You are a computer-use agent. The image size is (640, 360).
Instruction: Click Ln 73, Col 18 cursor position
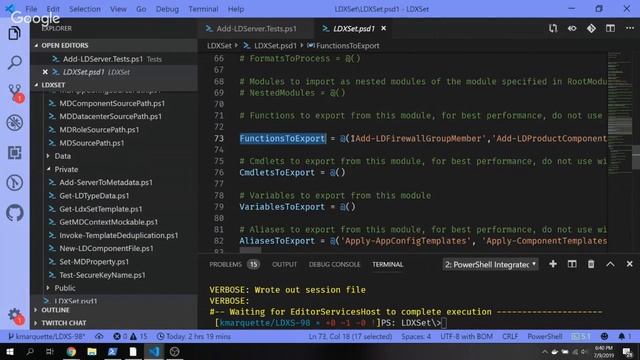click(x=350, y=336)
